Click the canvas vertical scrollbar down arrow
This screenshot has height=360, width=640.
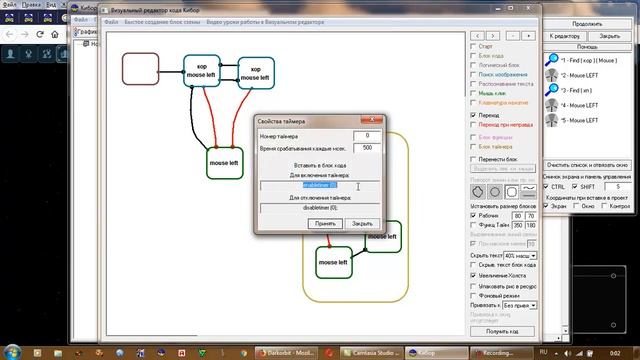click(565, 330)
